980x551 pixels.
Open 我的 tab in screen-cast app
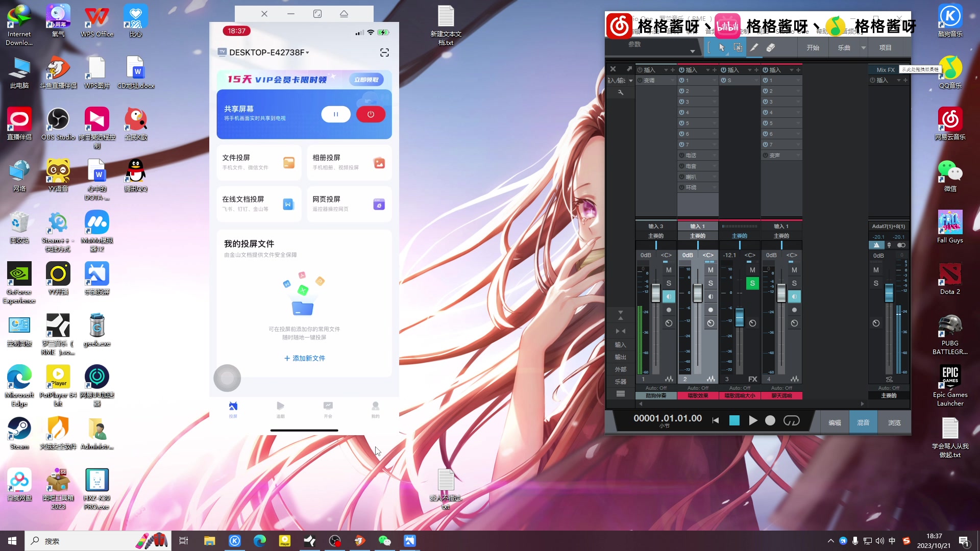coord(375,409)
